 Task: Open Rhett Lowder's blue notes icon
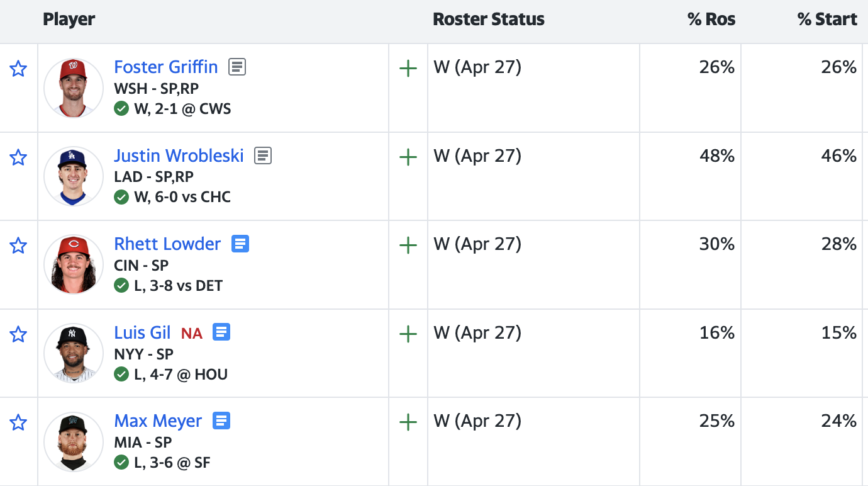tap(240, 244)
